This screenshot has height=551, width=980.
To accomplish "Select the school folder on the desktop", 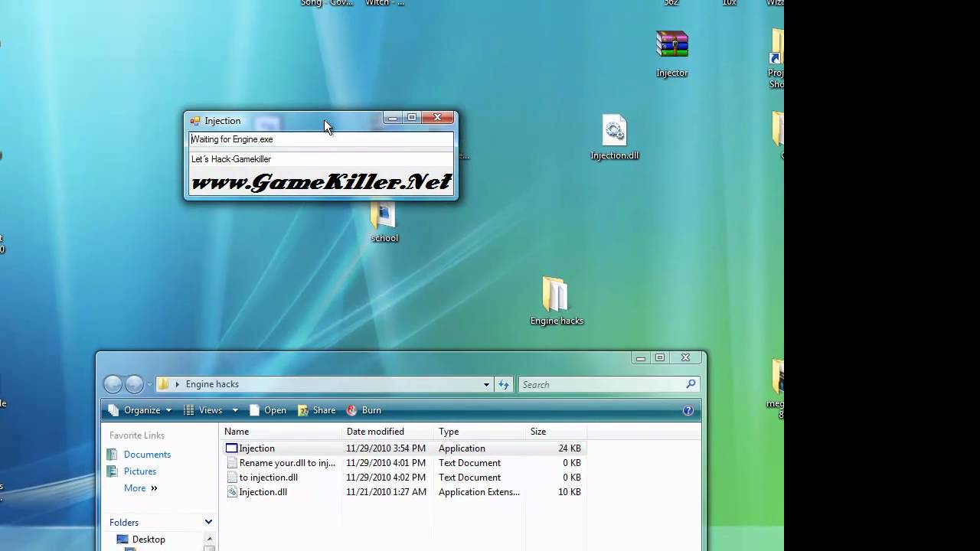I will coord(383,216).
